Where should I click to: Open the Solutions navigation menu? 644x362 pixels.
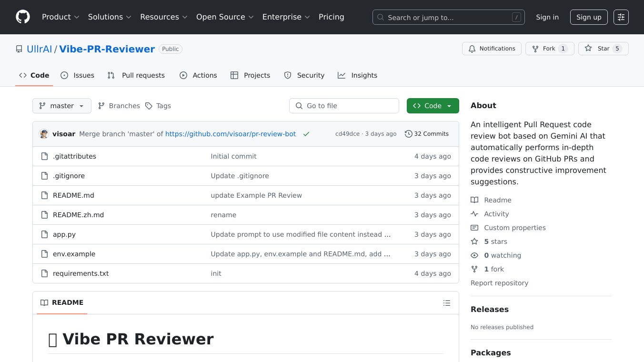pyautogui.click(x=110, y=17)
